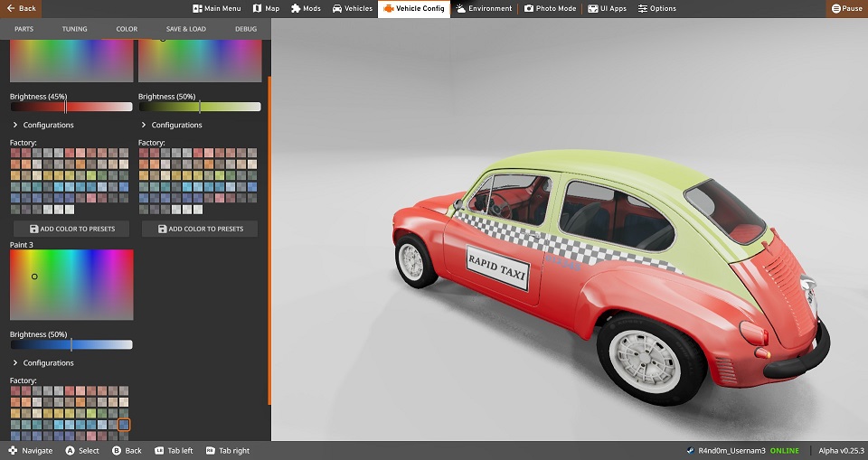Click the Back arrow in the top bar
The width and height of the screenshot is (868, 460).
(x=10, y=9)
